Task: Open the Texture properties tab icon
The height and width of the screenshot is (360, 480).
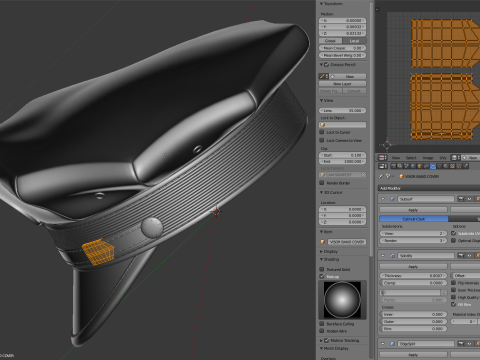Action: 452,166
